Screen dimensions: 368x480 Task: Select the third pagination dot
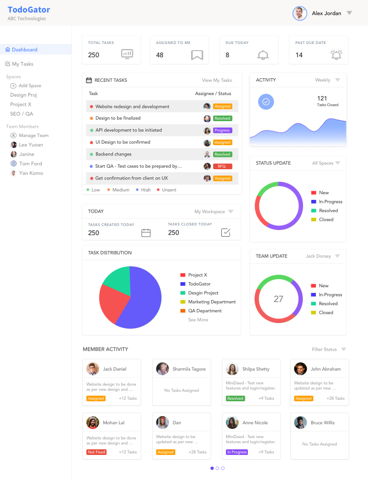click(x=223, y=468)
